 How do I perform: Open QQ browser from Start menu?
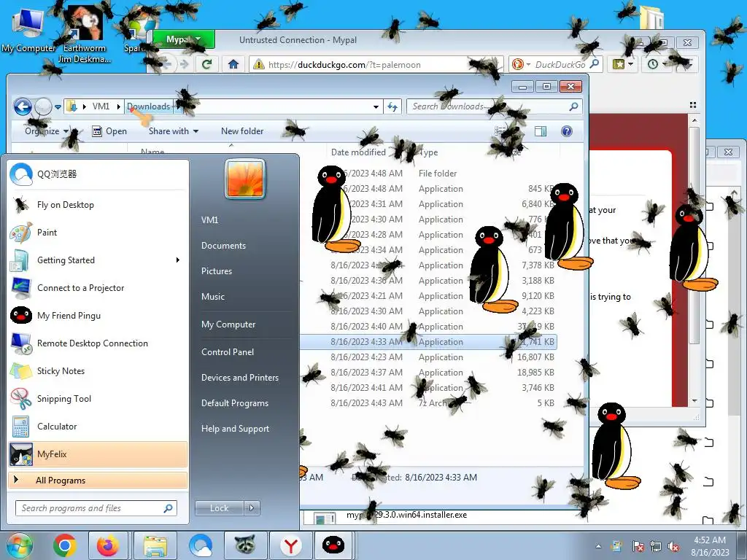[x=98, y=174]
